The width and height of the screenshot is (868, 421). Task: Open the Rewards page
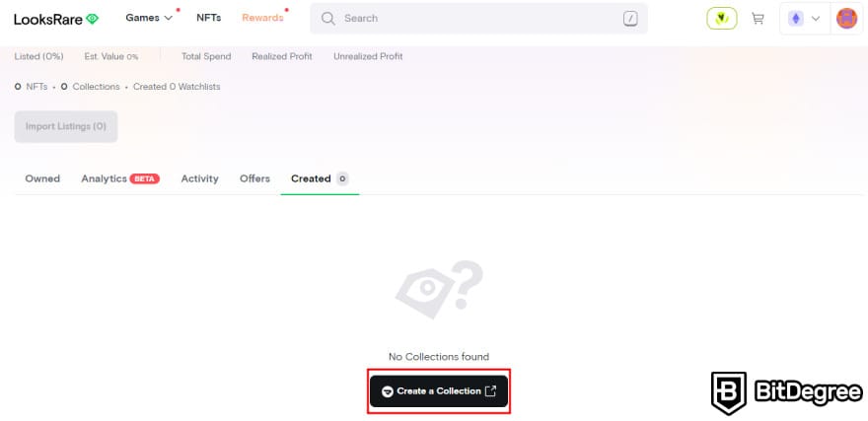[262, 18]
